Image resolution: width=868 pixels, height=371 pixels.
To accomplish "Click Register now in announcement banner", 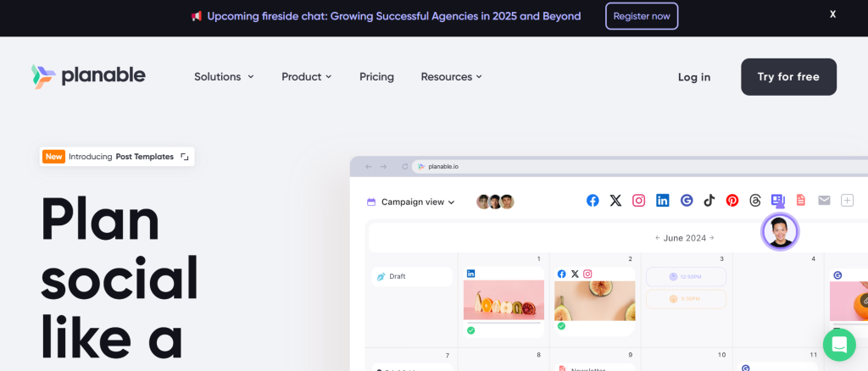I will pyautogui.click(x=642, y=16).
